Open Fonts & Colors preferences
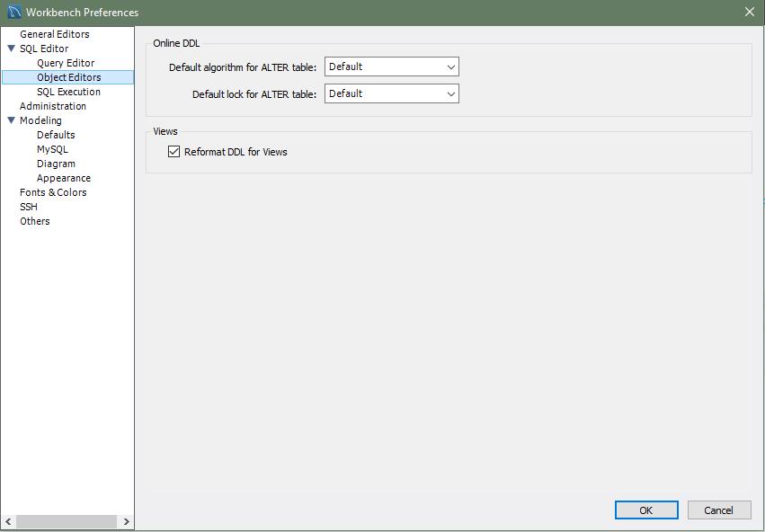The height and width of the screenshot is (532, 765). [x=53, y=192]
